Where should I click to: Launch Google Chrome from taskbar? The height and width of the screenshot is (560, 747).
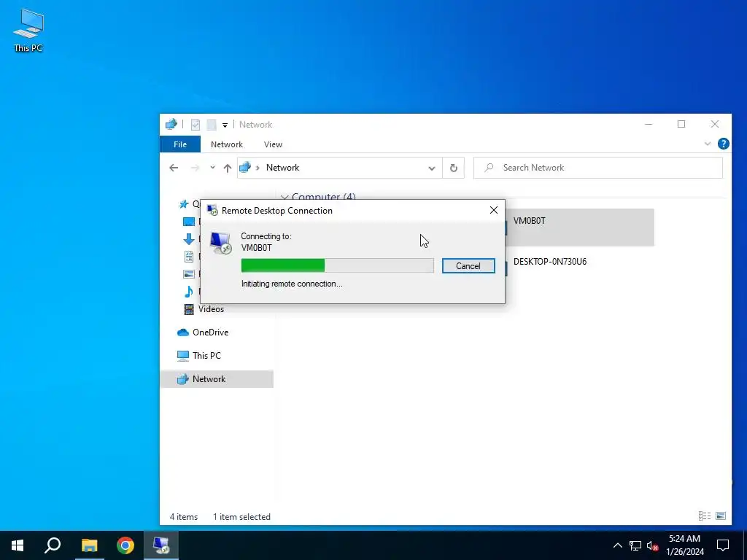[125, 545]
